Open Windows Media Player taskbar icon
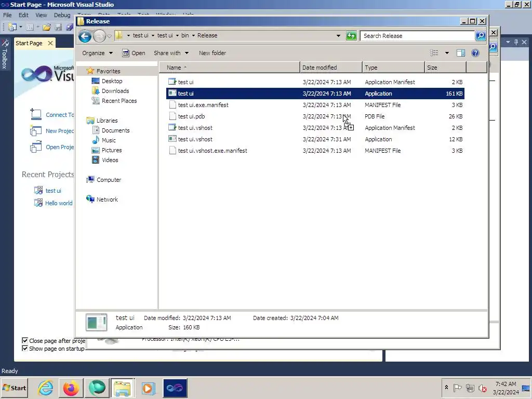Viewport: 532px width, 399px height. pos(148,388)
